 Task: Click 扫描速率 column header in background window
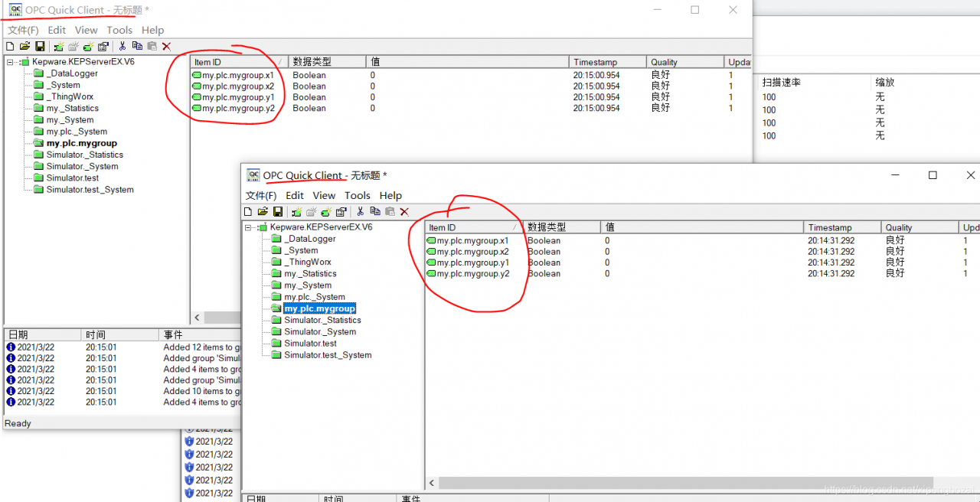(x=781, y=82)
